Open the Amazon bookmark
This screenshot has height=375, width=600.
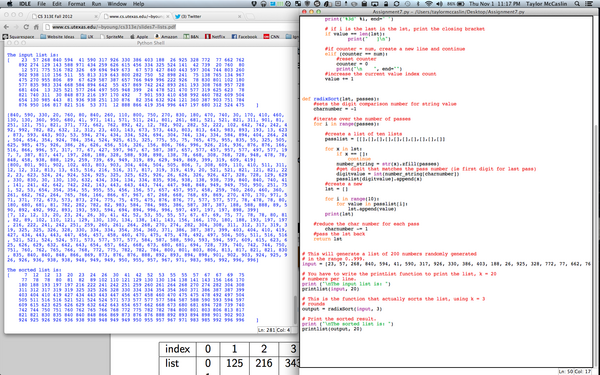(x=166, y=37)
